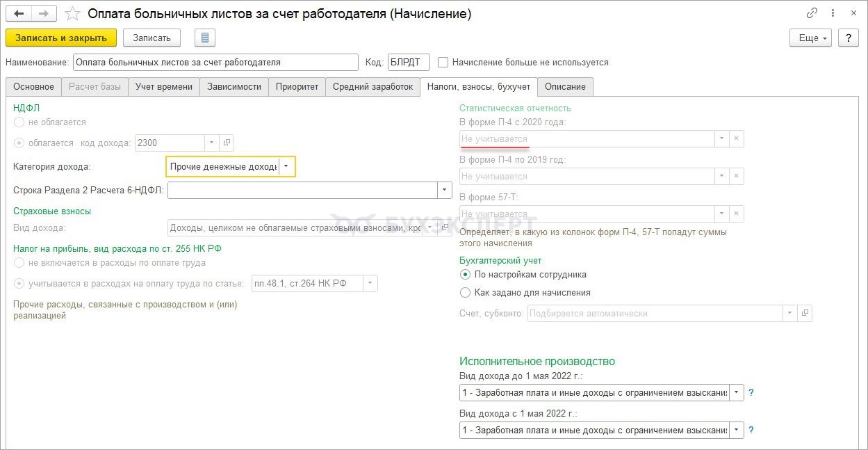Screen dimensions: 868x450
Task: Show help for Вид дохода с 1 мая 2022
Action: tap(751, 431)
